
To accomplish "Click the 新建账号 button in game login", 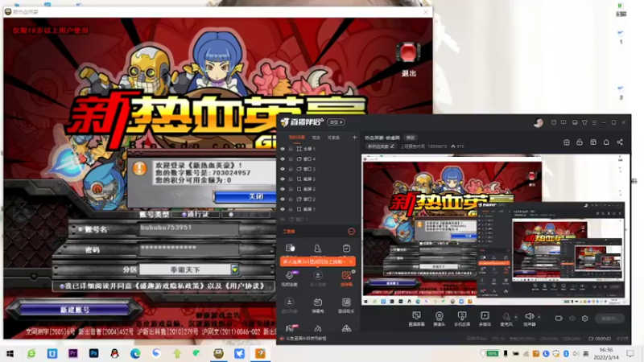I will point(75,310).
